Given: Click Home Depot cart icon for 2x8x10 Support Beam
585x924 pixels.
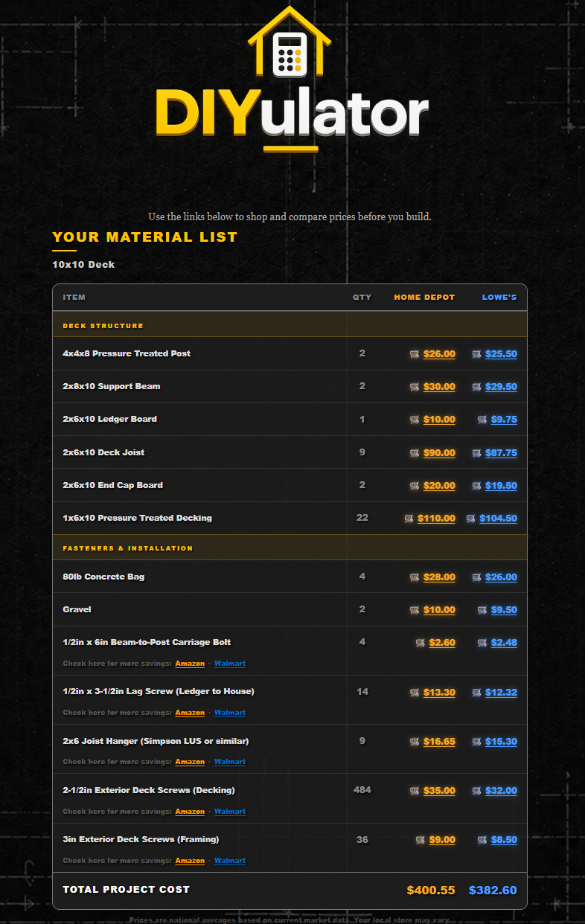Looking at the screenshot, I should 415,387.
